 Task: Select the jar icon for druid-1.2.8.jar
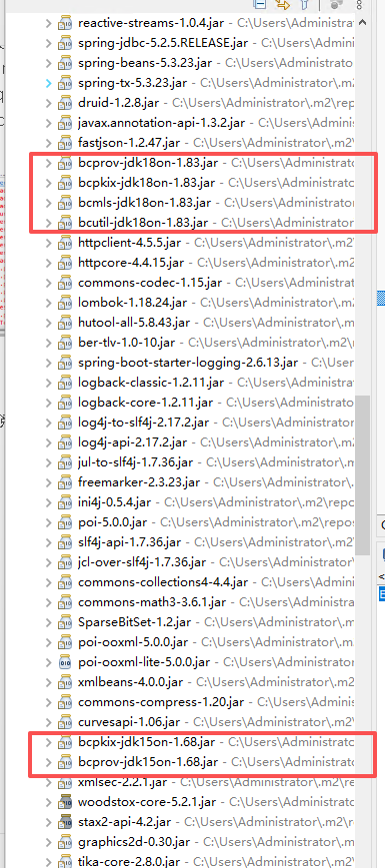tap(65, 103)
